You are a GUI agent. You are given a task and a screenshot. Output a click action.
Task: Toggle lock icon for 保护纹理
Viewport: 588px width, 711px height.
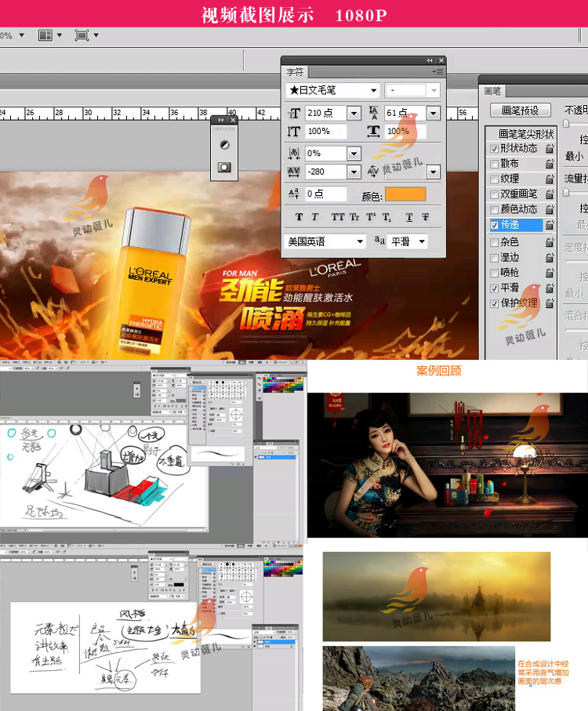550,303
